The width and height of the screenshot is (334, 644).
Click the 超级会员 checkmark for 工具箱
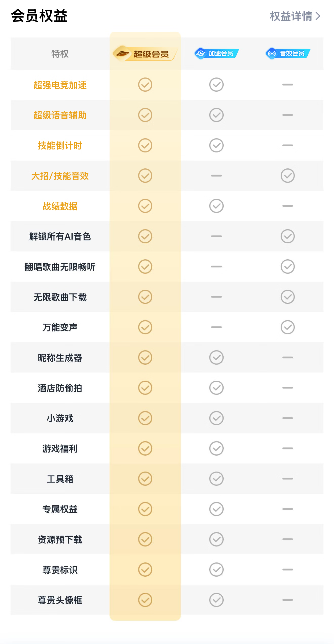(145, 479)
